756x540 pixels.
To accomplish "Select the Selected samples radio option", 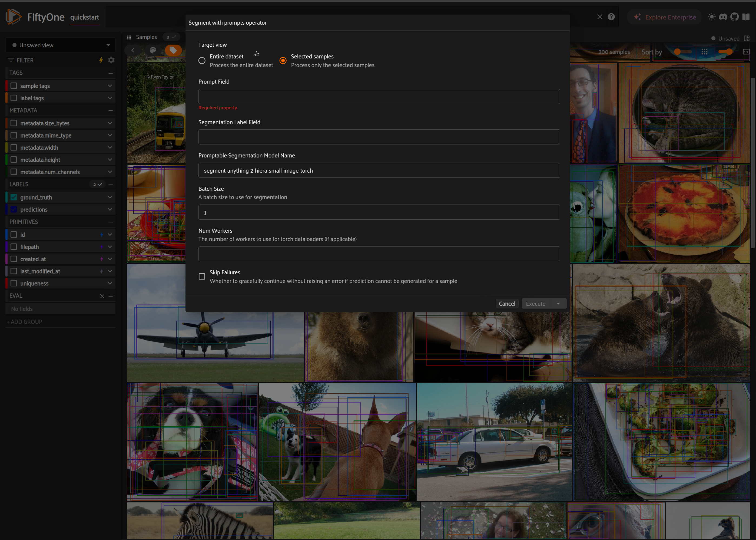I will pyautogui.click(x=283, y=61).
